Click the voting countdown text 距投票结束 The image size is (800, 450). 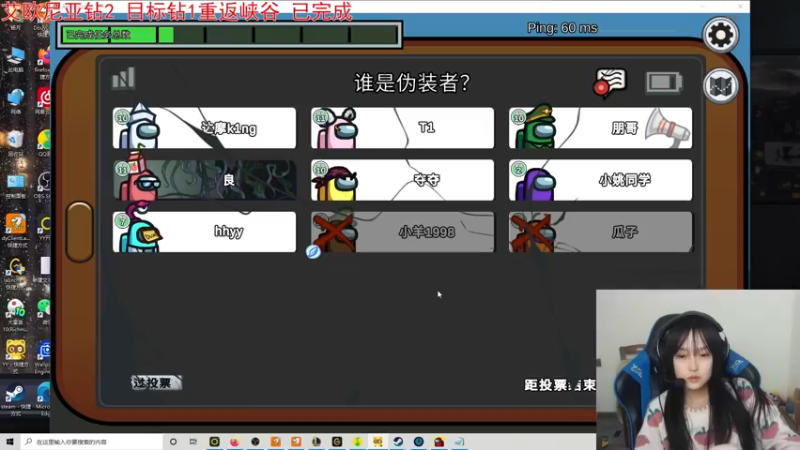[560, 385]
